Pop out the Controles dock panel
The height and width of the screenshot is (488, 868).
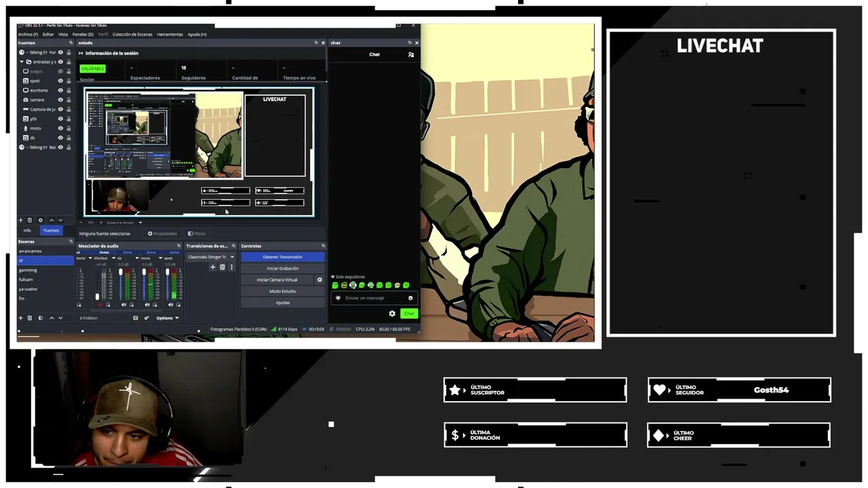coord(323,246)
